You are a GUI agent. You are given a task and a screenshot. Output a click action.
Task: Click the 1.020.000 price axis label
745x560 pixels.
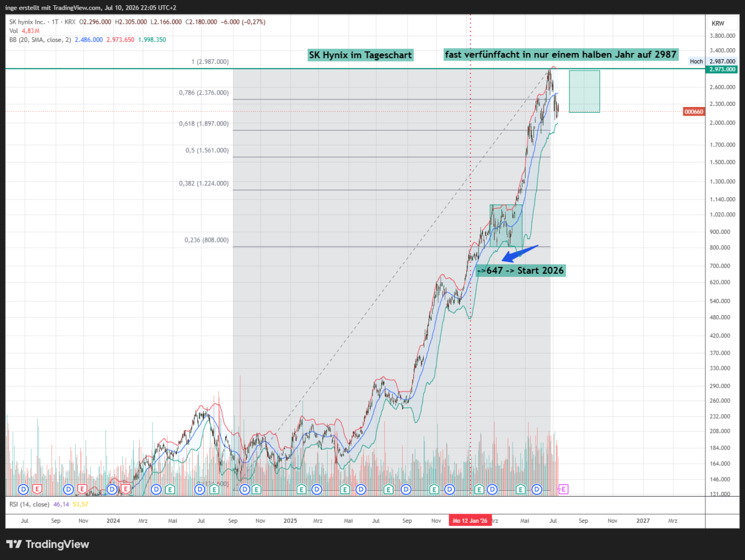722,215
